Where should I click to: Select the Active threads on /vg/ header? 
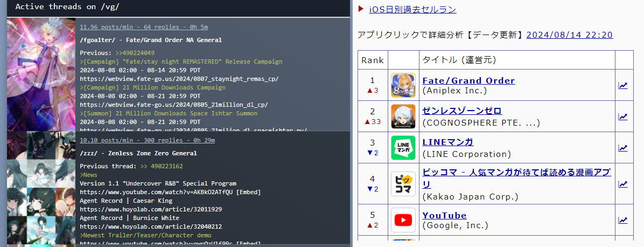pos(67,7)
